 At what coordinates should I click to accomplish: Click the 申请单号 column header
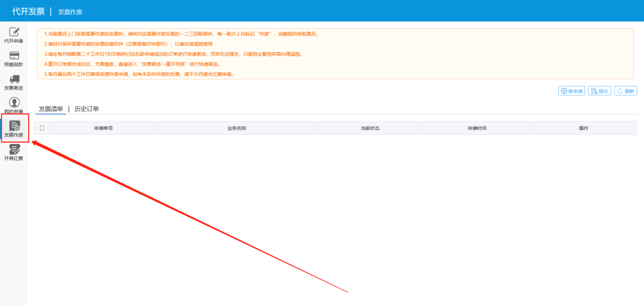(x=103, y=128)
